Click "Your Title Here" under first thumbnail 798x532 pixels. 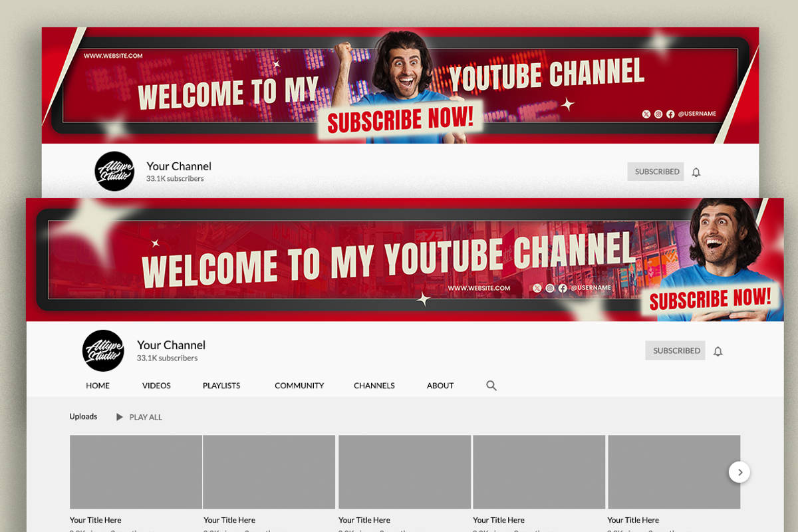click(95, 520)
